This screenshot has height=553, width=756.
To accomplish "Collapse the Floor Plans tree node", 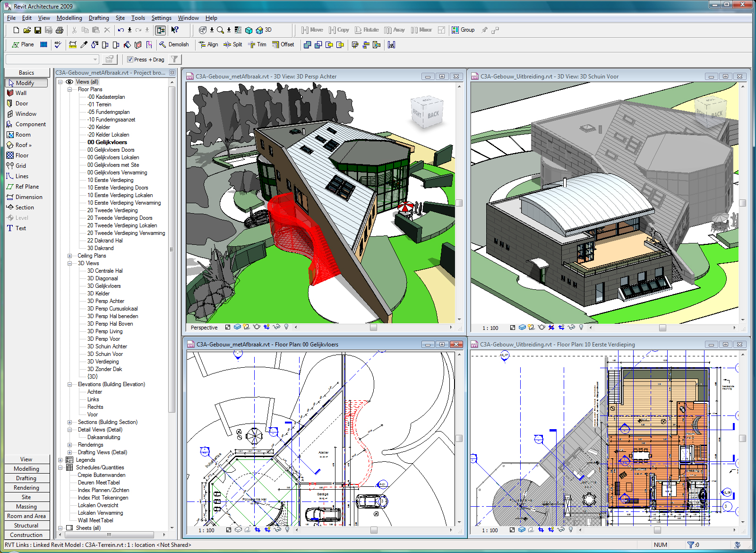I will point(70,89).
